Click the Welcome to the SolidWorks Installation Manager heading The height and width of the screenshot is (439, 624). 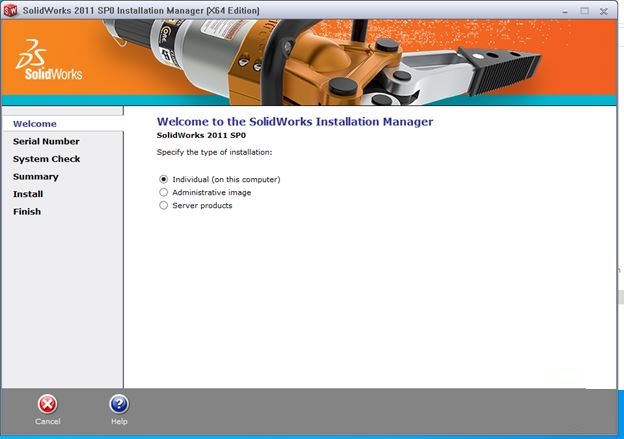point(295,122)
